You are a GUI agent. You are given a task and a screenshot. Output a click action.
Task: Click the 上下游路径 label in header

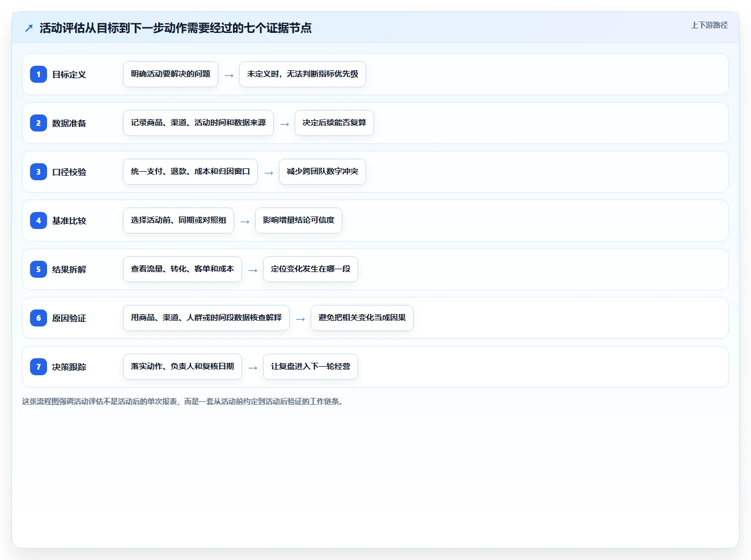(709, 25)
